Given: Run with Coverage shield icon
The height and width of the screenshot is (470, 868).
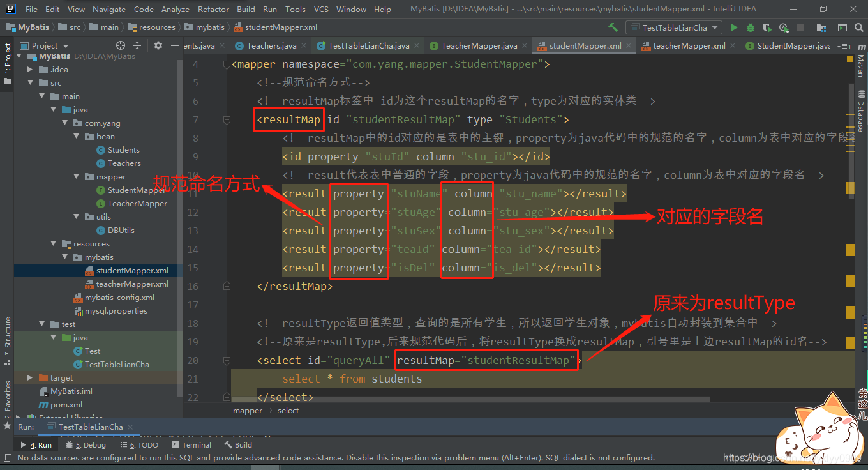Looking at the screenshot, I should point(767,27).
